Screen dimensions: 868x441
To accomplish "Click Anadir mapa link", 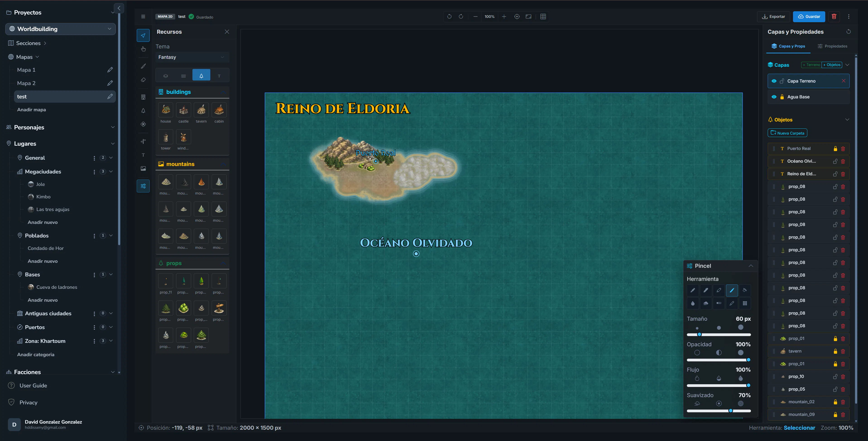I will [x=31, y=110].
